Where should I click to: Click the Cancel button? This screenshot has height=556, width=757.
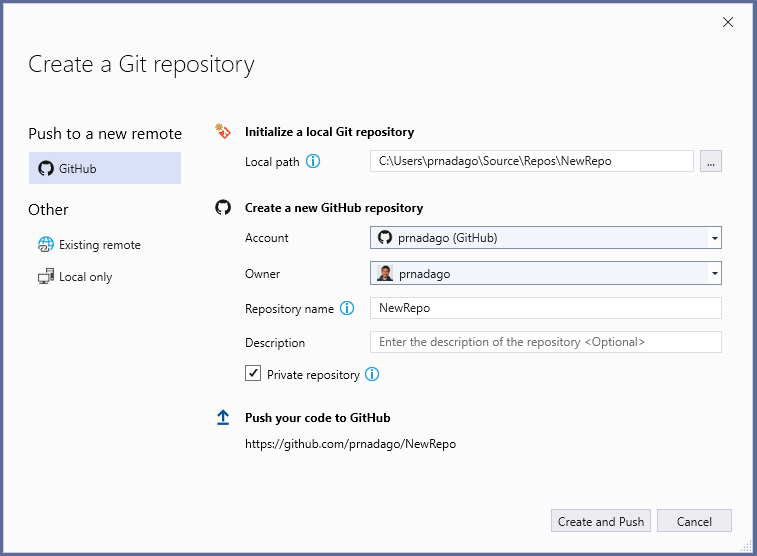tap(694, 521)
